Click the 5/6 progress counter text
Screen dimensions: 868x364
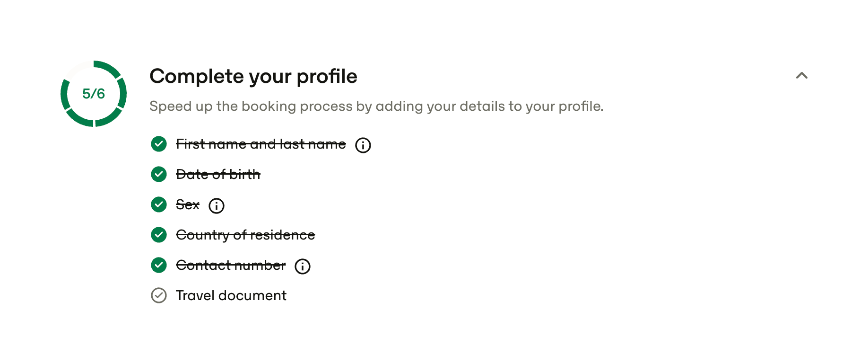(94, 94)
